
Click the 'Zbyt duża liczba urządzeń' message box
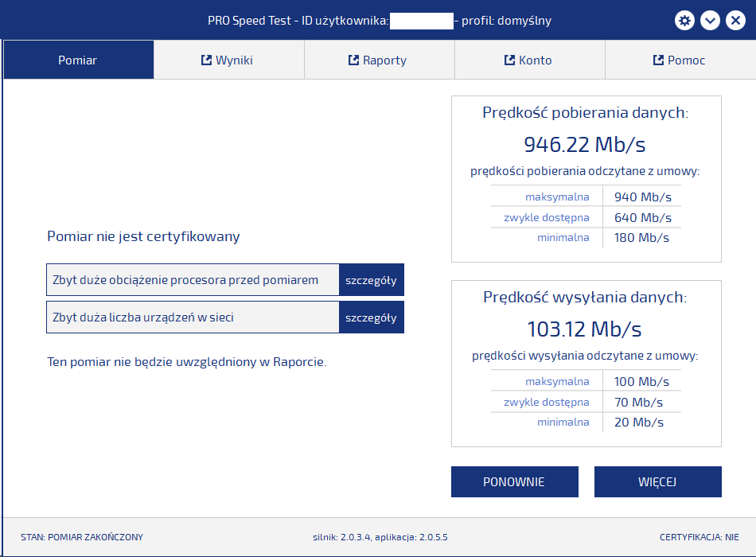pos(193,317)
